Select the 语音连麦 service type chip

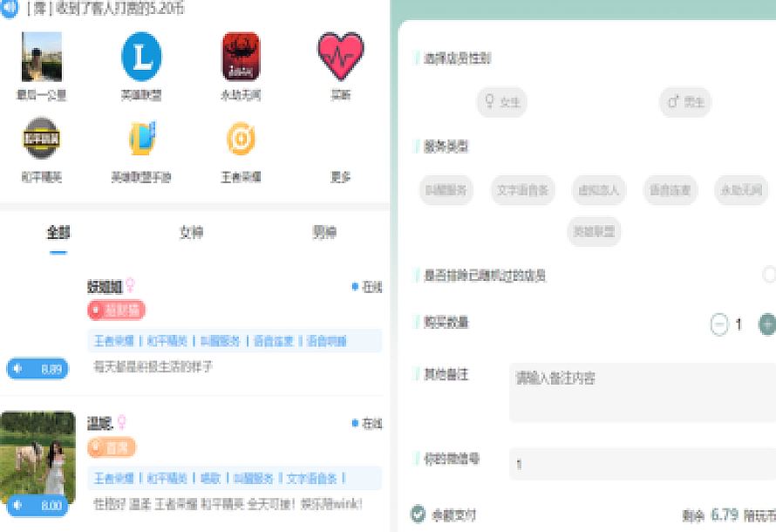click(x=671, y=190)
